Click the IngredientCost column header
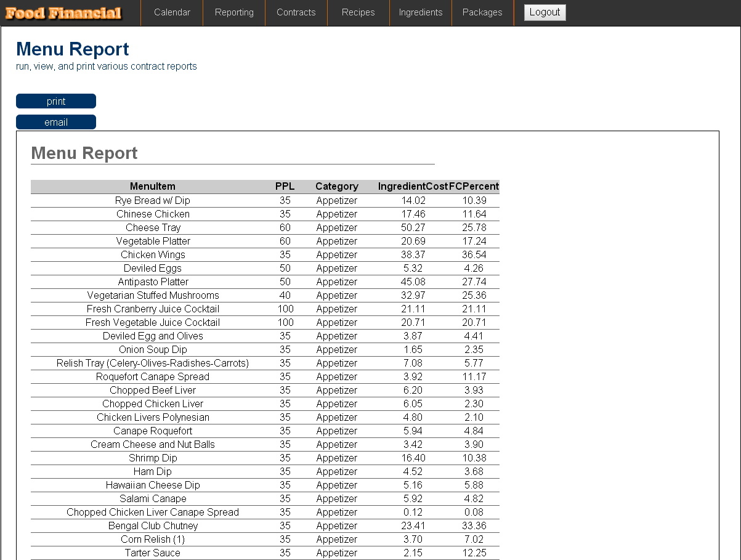Image resolution: width=741 pixels, height=560 pixels. click(412, 186)
